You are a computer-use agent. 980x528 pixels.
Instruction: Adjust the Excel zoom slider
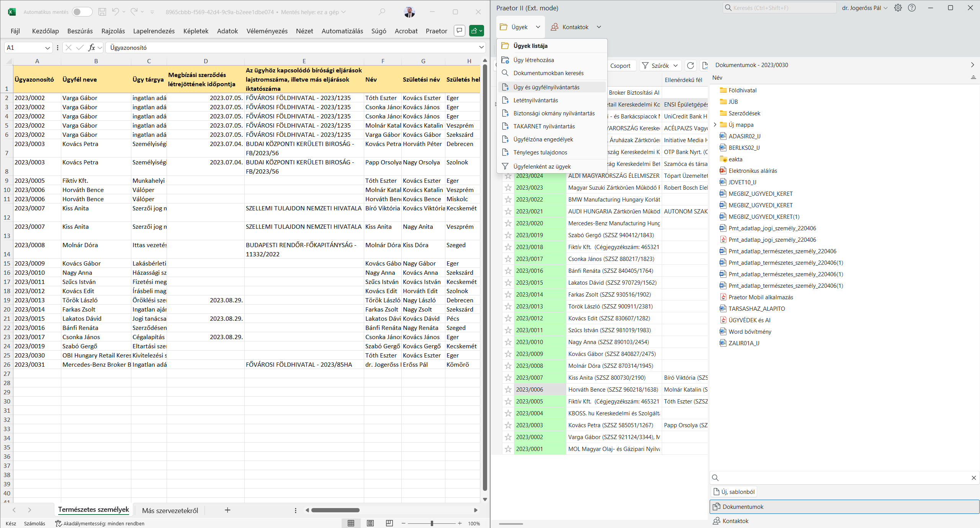click(432, 523)
